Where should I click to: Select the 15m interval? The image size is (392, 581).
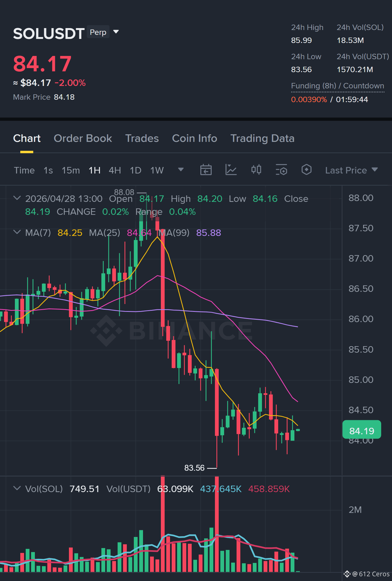point(71,170)
